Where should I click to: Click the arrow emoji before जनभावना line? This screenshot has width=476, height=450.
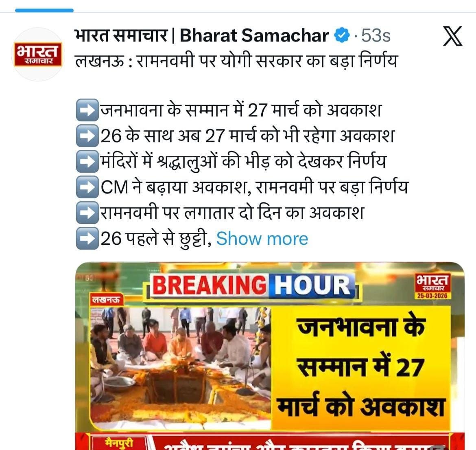[x=87, y=110]
